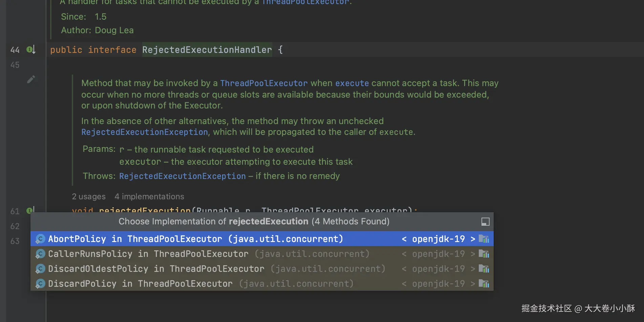This screenshot has height=322, width=644.
Task: Click the library icon in the CallerRunsPolicy row
Action: pyautogui.click(x=484, y=254)
